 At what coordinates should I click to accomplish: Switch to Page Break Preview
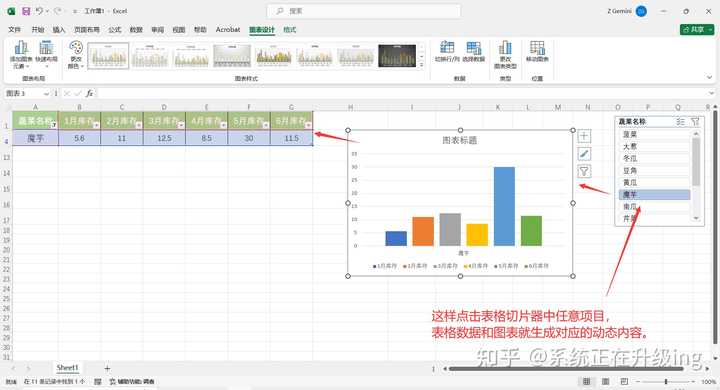point(624,382)
